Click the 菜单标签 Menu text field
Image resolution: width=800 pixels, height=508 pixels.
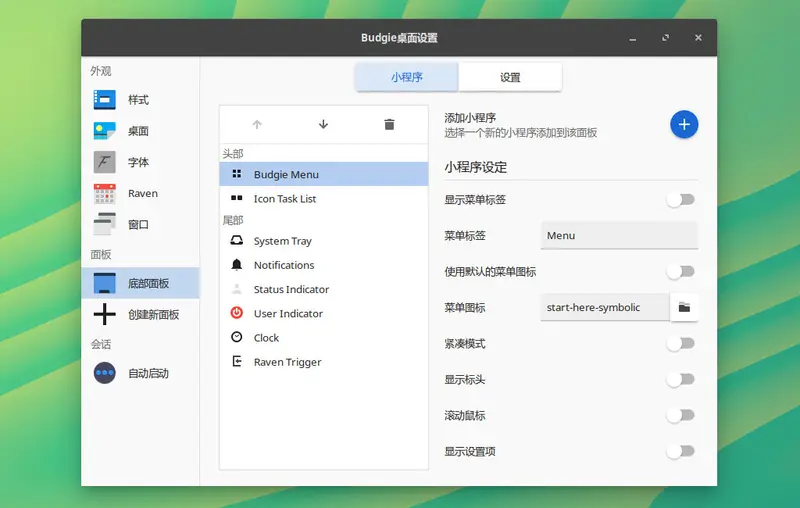click(x=619, y=236)
